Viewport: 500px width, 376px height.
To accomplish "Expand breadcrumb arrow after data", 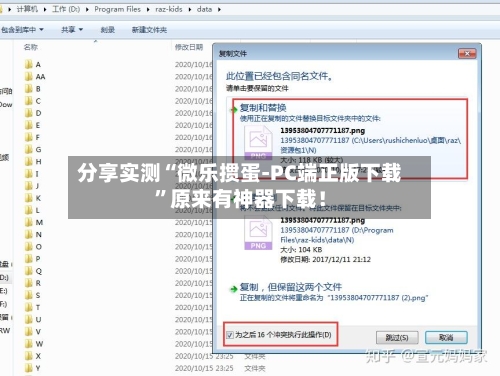I will click(219, 9).
